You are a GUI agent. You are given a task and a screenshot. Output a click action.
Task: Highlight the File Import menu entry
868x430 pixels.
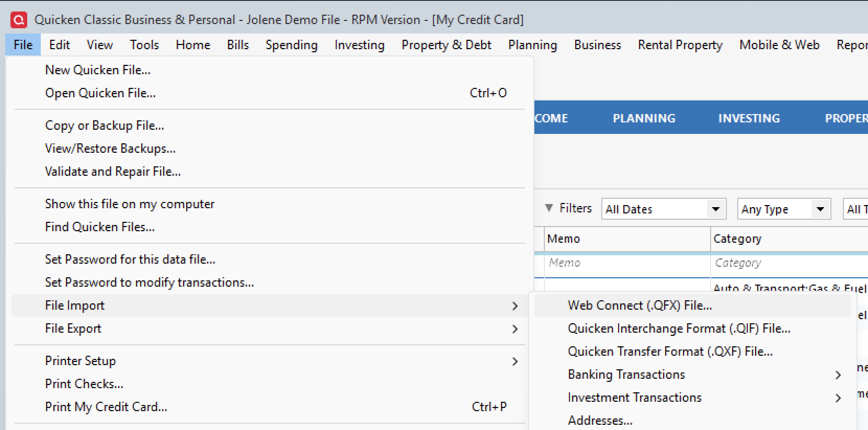269,305
